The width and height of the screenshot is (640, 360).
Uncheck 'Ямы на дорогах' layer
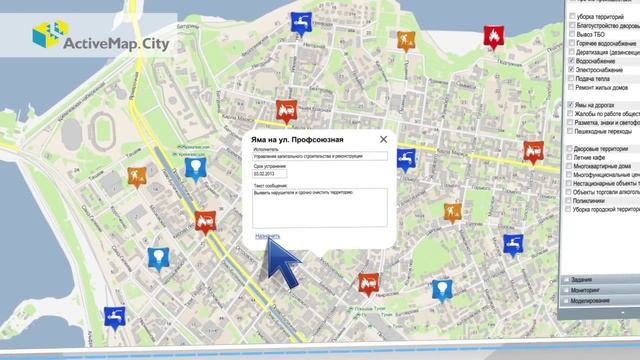[571, 104]
